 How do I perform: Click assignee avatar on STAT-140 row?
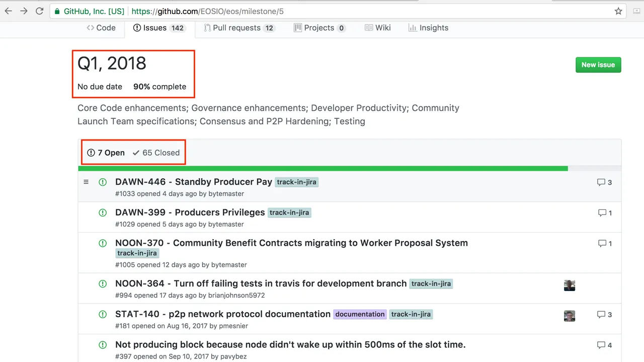click(570, 316)
